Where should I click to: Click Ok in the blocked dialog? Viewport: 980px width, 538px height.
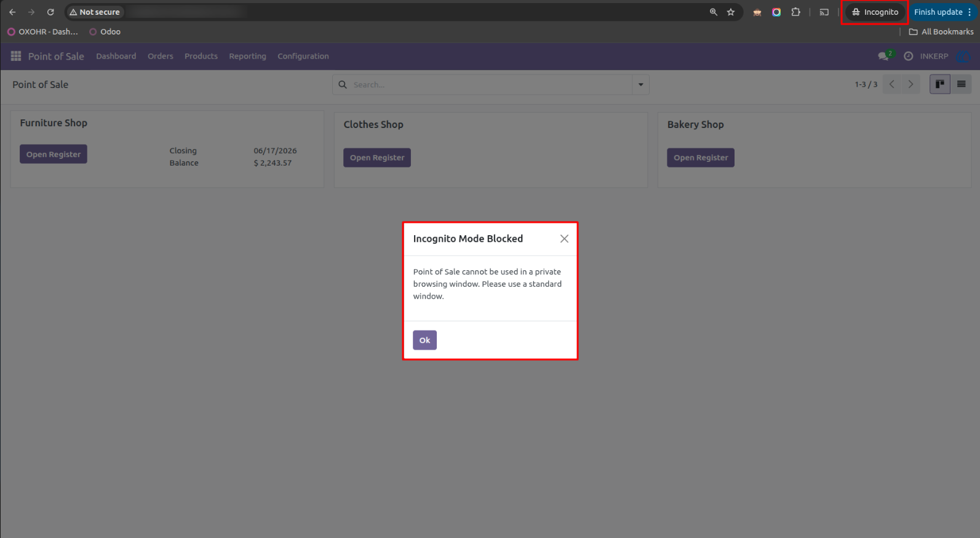pos(424,340)
